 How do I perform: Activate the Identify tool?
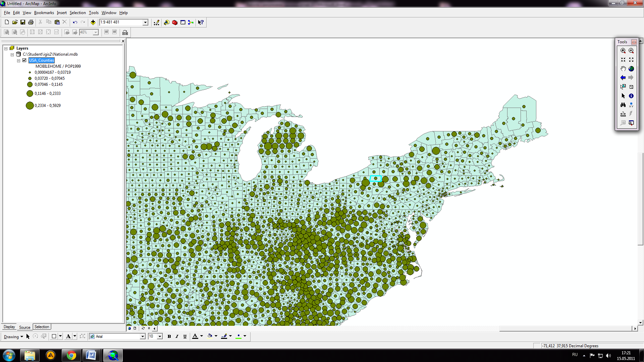pos(631,96)
